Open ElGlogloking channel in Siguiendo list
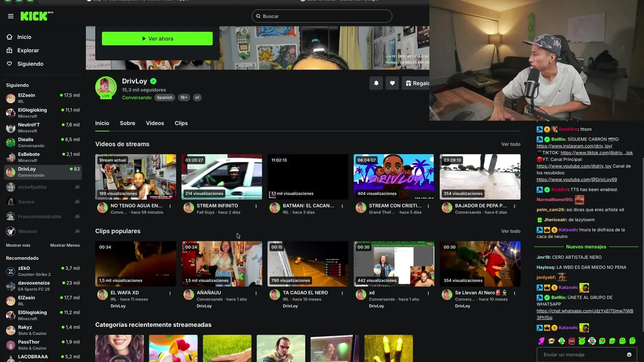Viewport: 644px width, 362px height. 42,113
